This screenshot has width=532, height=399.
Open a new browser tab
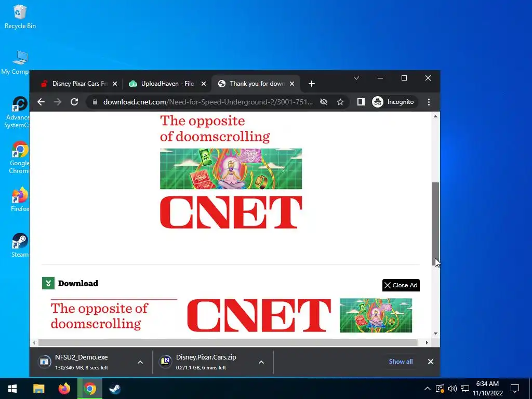click(x=312, y=84)
